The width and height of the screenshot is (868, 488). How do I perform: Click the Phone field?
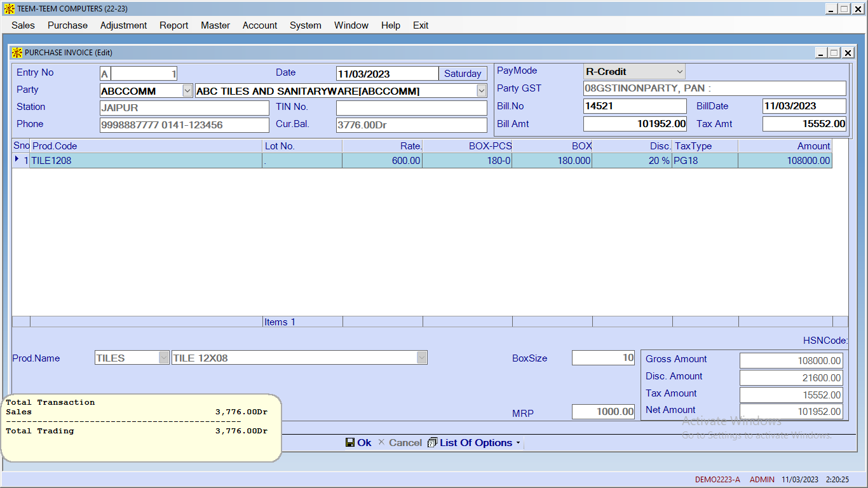(184, 125)
